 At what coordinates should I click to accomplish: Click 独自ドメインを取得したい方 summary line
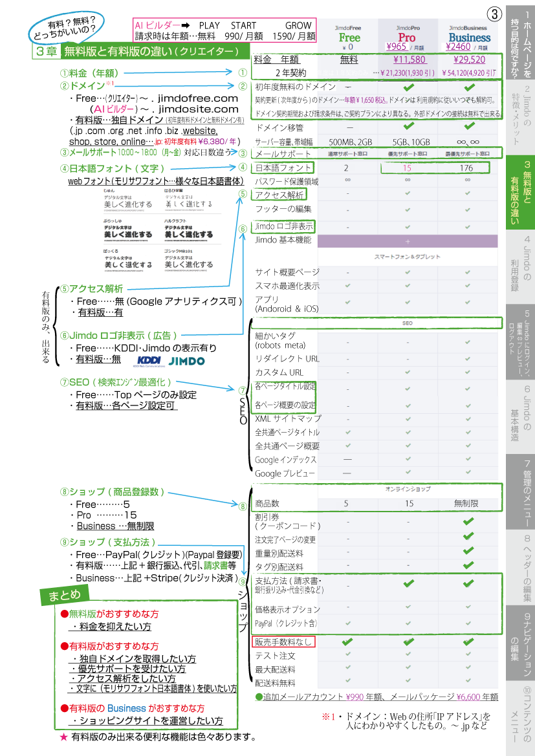[x=133, y=658]
